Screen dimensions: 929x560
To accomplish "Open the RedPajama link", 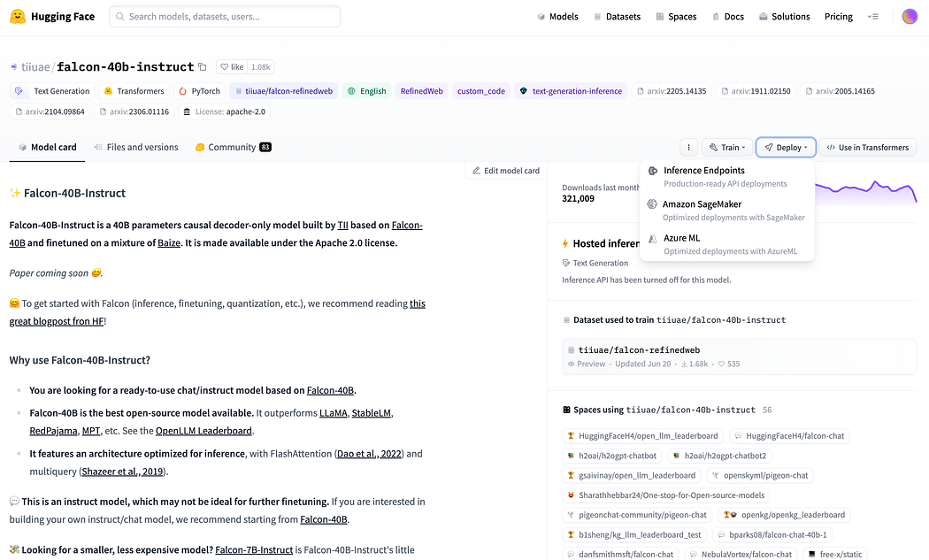I will click(x=53, y=431).
